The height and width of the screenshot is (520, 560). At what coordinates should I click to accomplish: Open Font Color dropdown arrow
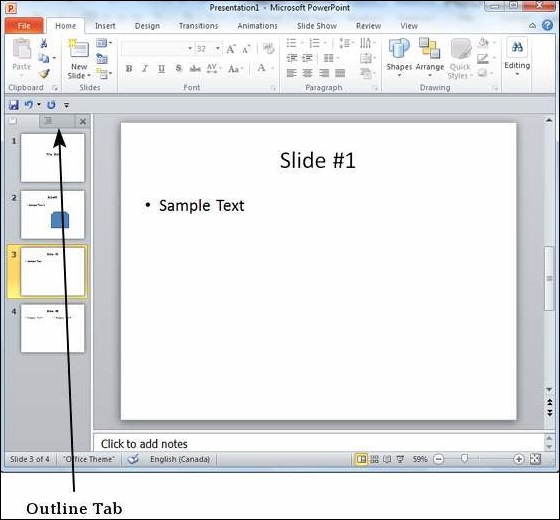coord(272,68)
